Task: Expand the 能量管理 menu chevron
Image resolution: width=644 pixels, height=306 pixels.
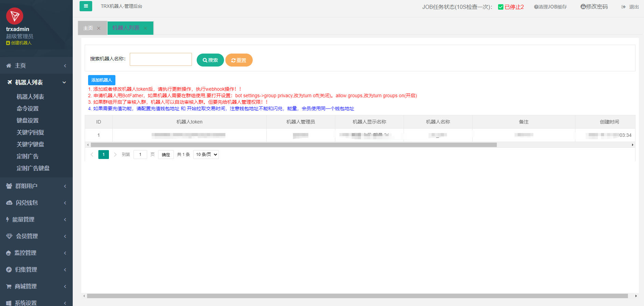Action: [x=65, y=220]
